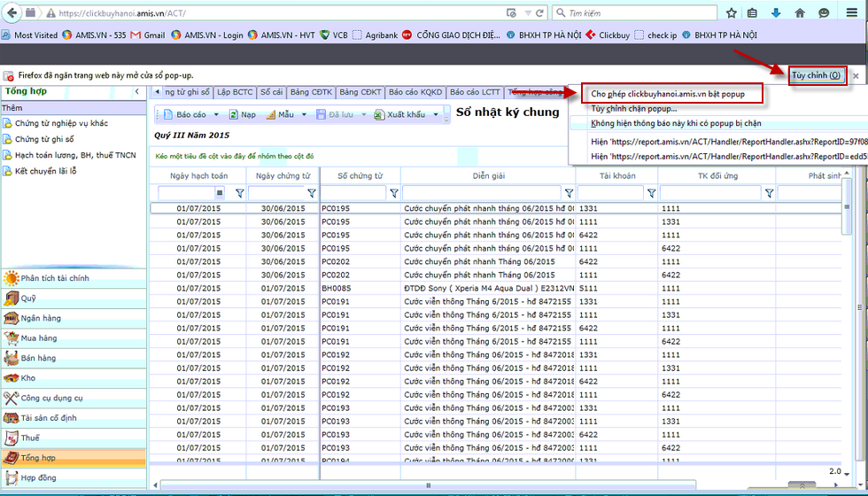Open calendar picker in Ngày hạch toán filter
The height and width of the screenshot is (496, 868).
point(220,193)
